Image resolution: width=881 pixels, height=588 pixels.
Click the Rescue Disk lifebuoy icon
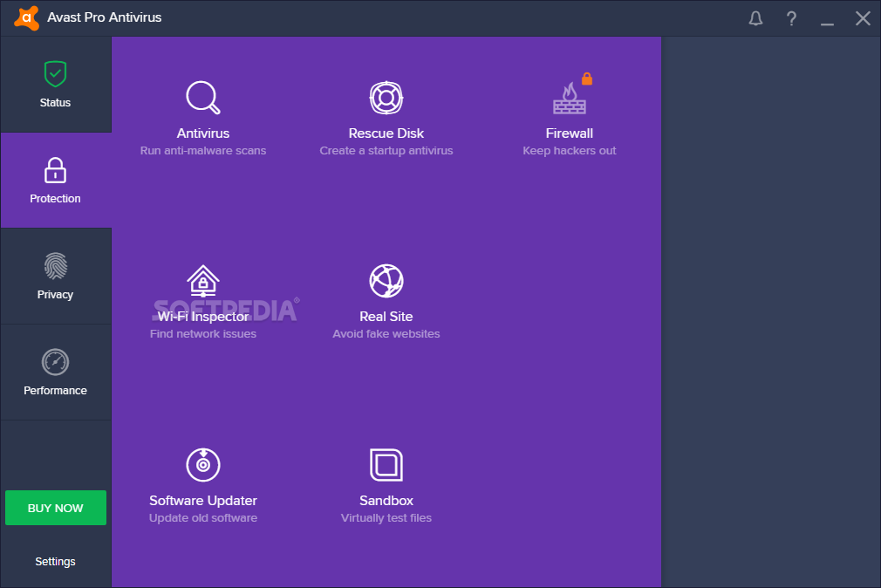(x=386, y=98)
